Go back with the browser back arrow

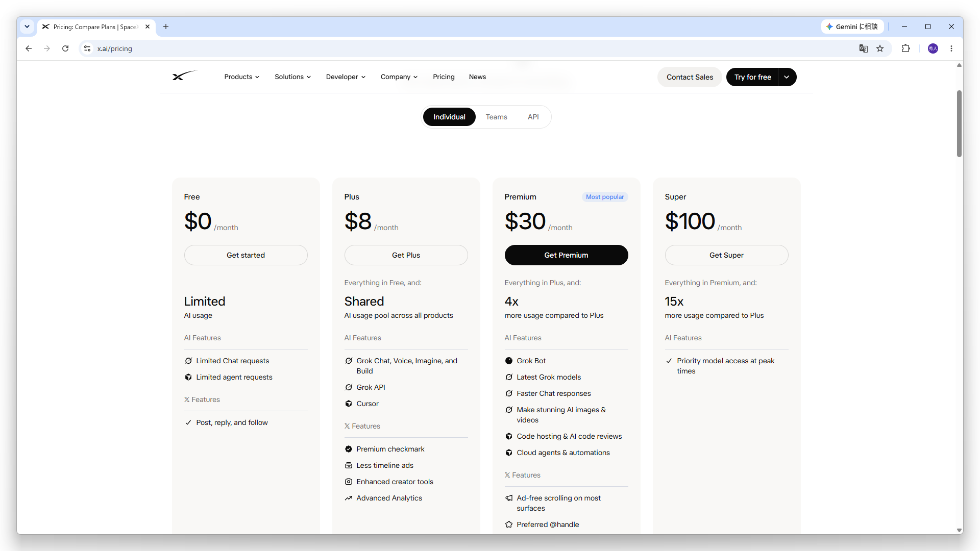pos(29,48)
